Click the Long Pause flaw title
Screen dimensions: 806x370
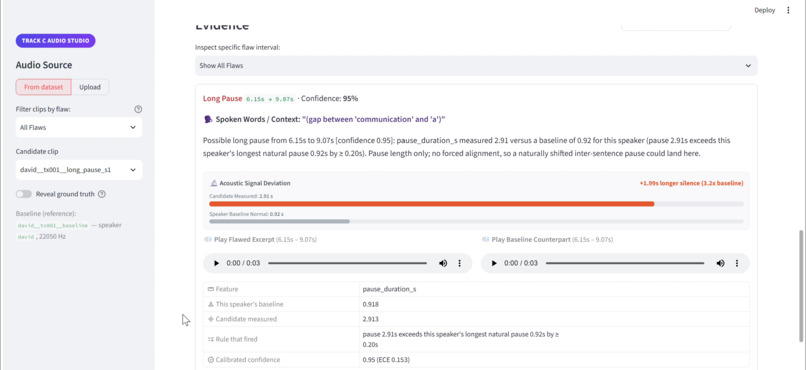pyautogui.click(x=222, y=98)
